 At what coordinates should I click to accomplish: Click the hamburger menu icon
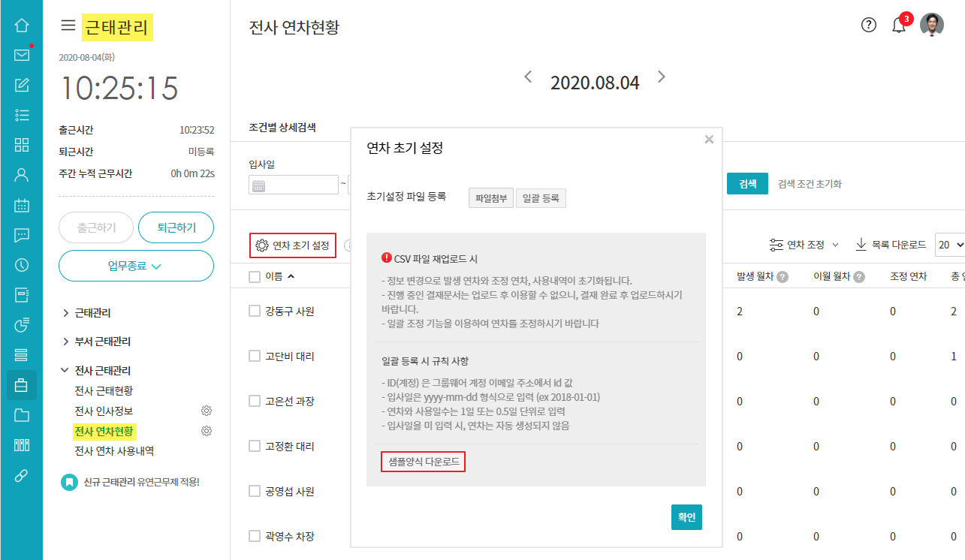(68, 26)
